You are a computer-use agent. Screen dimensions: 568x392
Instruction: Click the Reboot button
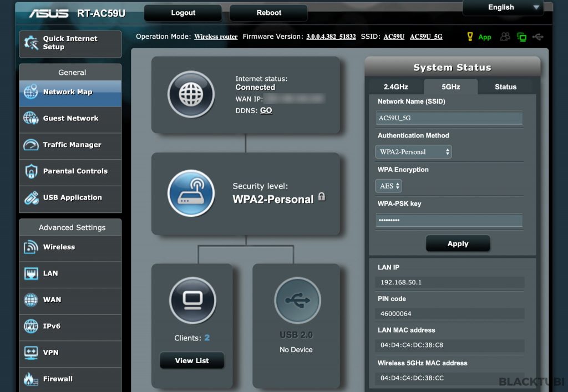pos(269,13)
